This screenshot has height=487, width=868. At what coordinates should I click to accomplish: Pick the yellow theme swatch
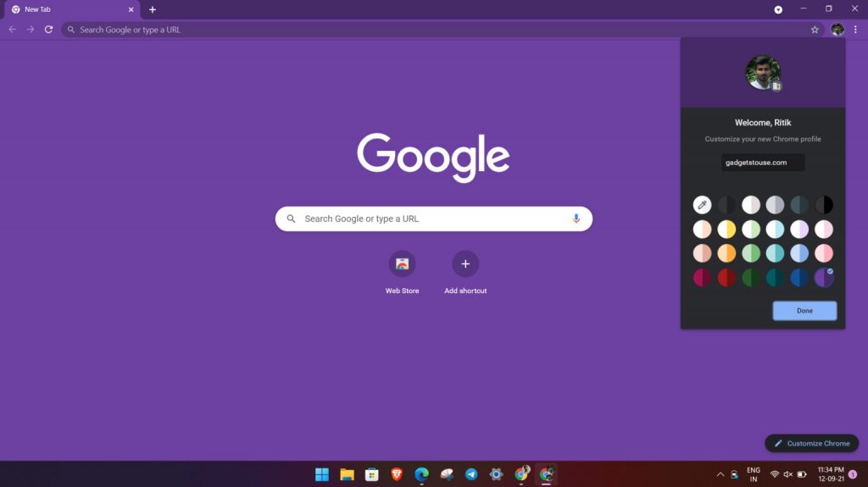pos(726,230)
